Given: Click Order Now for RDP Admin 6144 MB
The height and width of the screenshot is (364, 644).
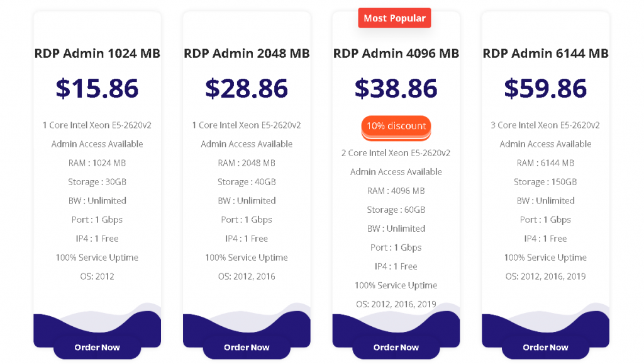Looking at the screenshot, I should (x=545, y=347).
